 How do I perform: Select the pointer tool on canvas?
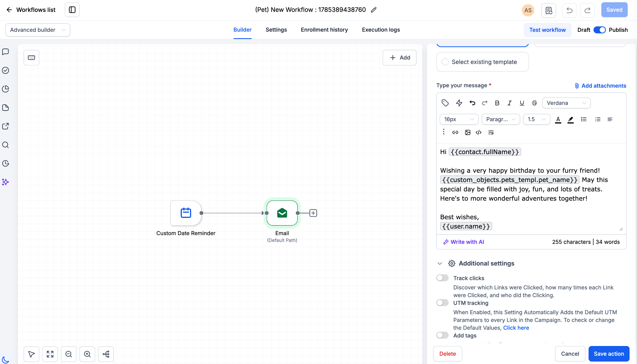[x=31, y=354]
